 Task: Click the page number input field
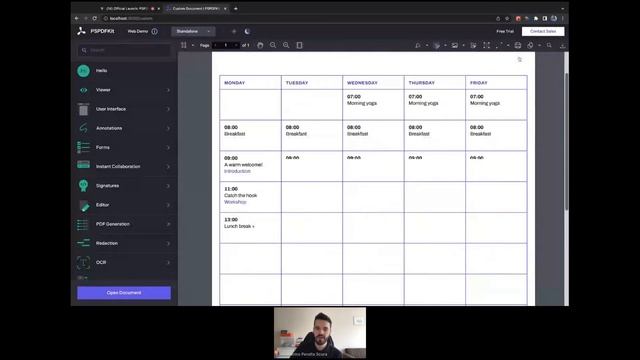tap(225, 45)
